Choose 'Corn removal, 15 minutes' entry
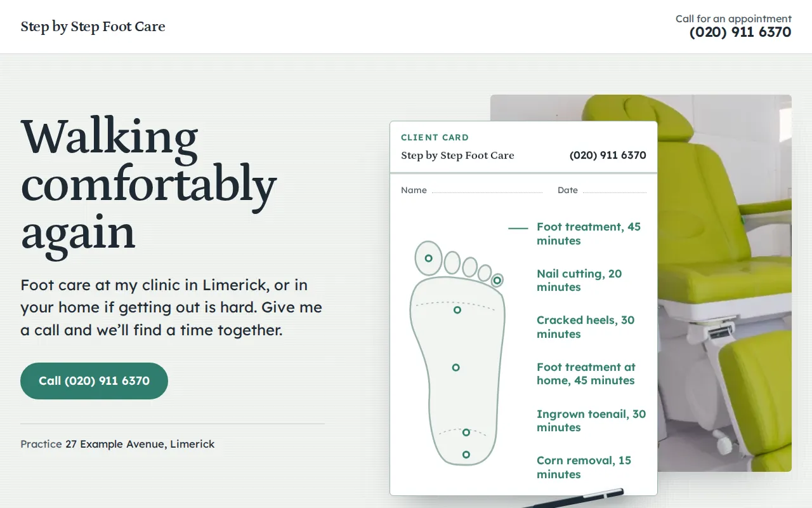This screenshot has width=812, height=508. click(x=584, y=467)
